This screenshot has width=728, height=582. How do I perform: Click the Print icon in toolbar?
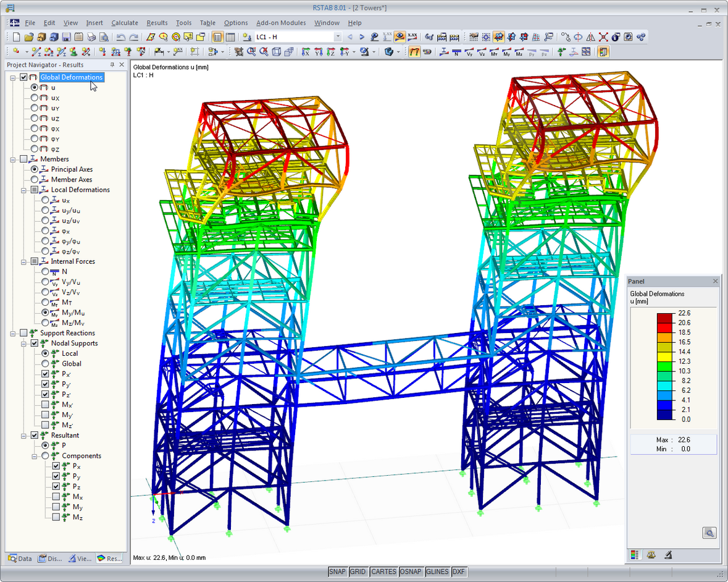[91, 37]
